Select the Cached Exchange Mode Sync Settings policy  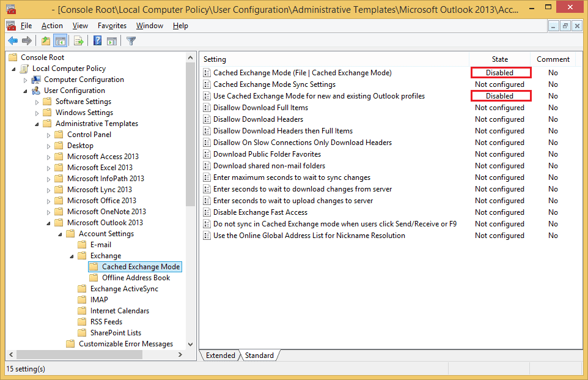(269, 84)
